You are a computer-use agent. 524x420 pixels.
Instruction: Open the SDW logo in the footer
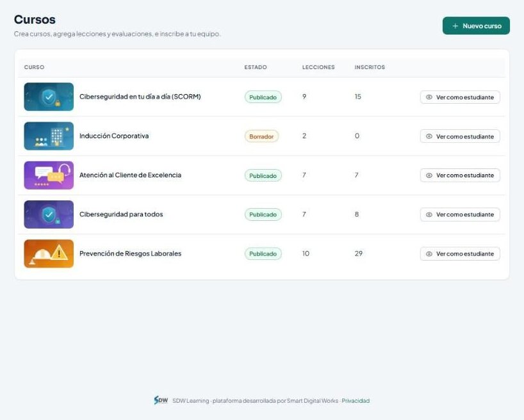click(161, 400)
